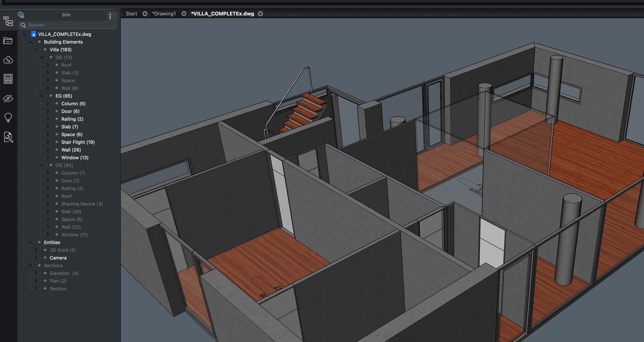The width and height of the screenshot is (644, 342).
Task: Open the calculator-style grid panel icon
Action: click(x=8, y=79)
